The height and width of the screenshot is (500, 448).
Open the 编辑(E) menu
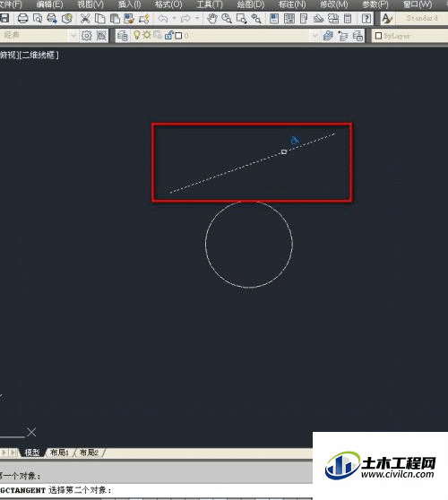pos(49,4)
